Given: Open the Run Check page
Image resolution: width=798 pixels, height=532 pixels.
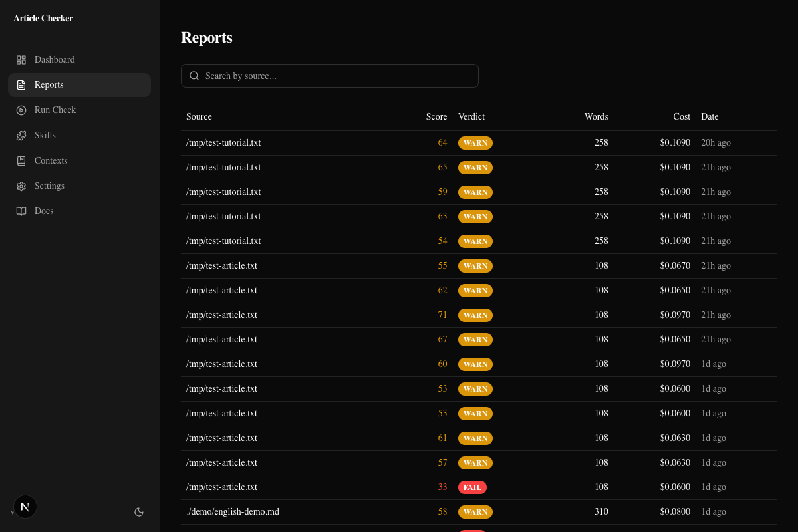Looking at the screenshot, I should click(55, 110).
